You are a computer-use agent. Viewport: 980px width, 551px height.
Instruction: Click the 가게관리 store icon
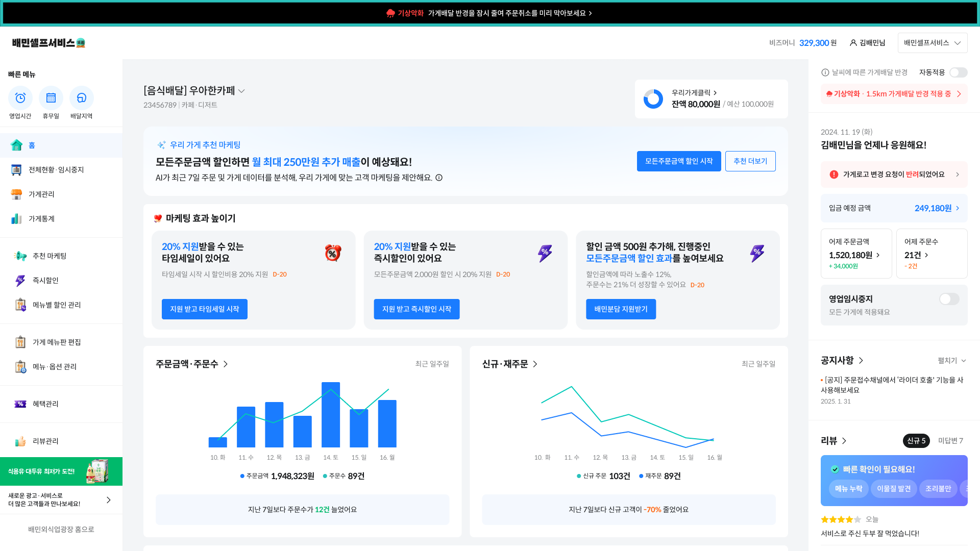click(x=16, y=194)
